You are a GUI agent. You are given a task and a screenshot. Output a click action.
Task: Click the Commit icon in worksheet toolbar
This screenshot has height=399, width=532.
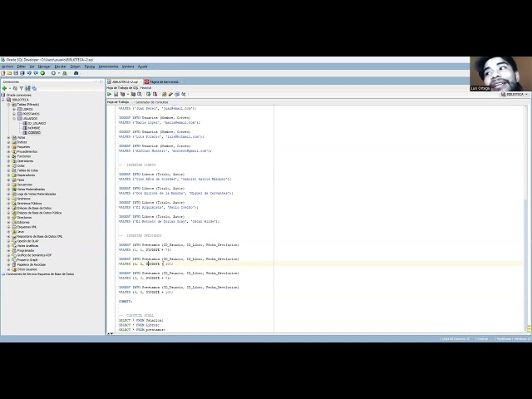148,94
